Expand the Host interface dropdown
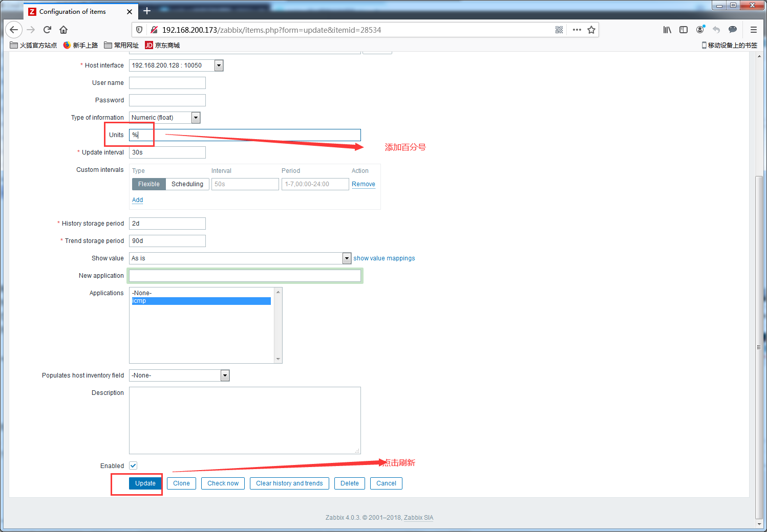The image size is (767, 532). coord(176,65)
